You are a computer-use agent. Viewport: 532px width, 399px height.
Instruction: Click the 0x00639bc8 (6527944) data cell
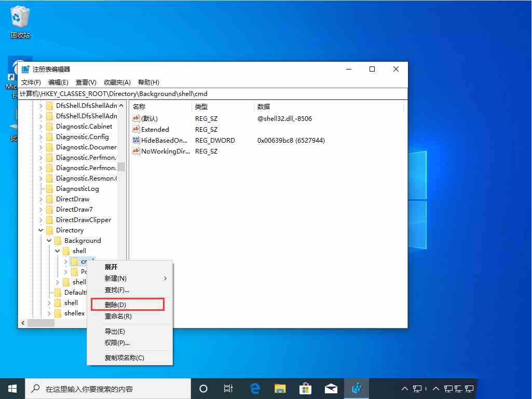[x=291, y=141]
